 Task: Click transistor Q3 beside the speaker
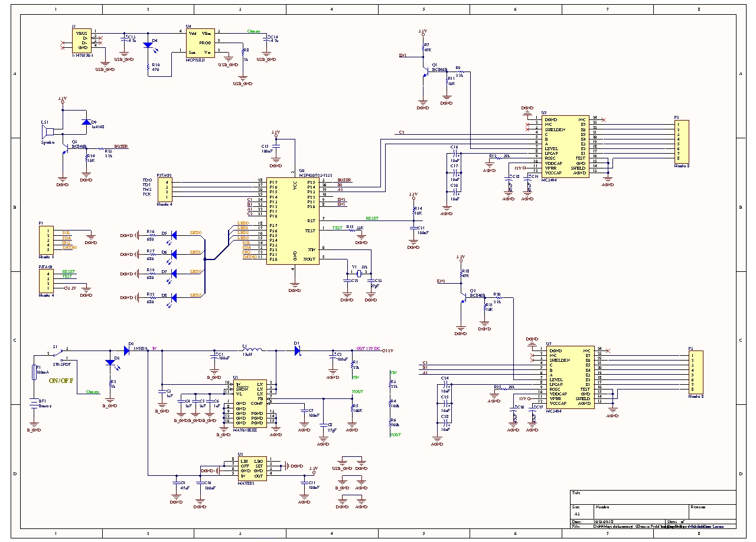64,150
